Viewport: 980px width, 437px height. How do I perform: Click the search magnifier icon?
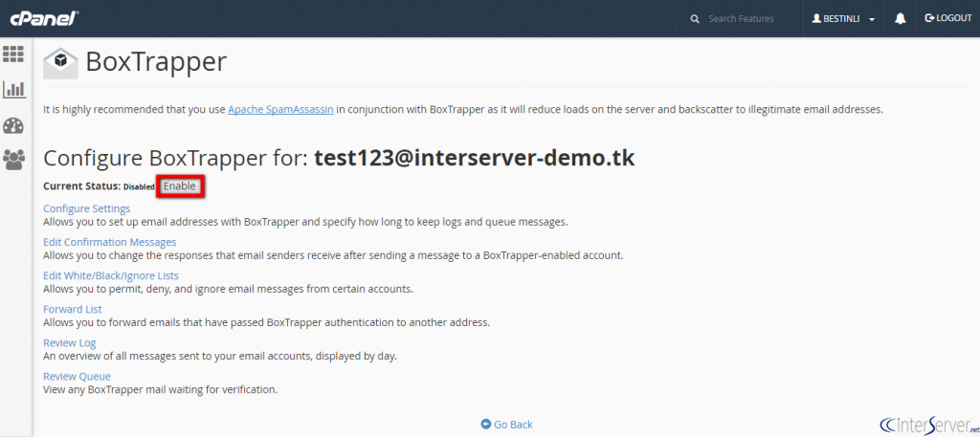pos(695,19)
